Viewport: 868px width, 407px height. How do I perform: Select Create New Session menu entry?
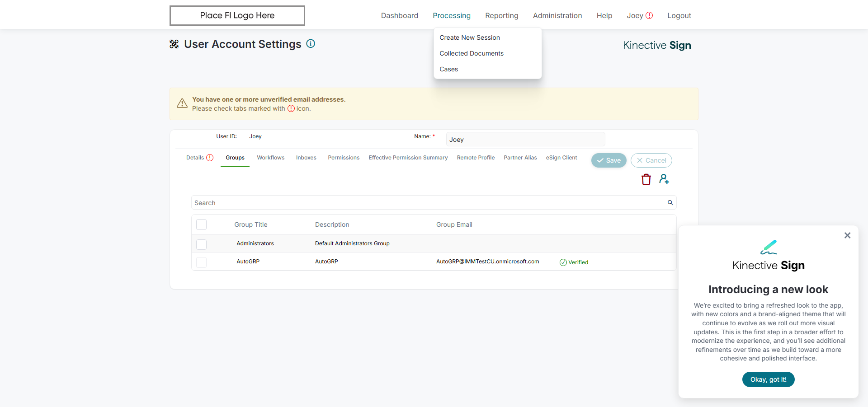click(x=470, y=37)
